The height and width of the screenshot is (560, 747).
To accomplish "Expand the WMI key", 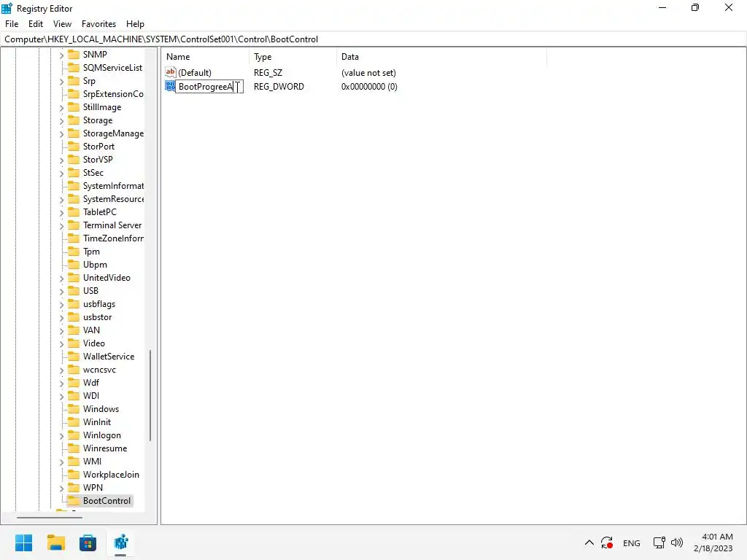I will [61, 462].
